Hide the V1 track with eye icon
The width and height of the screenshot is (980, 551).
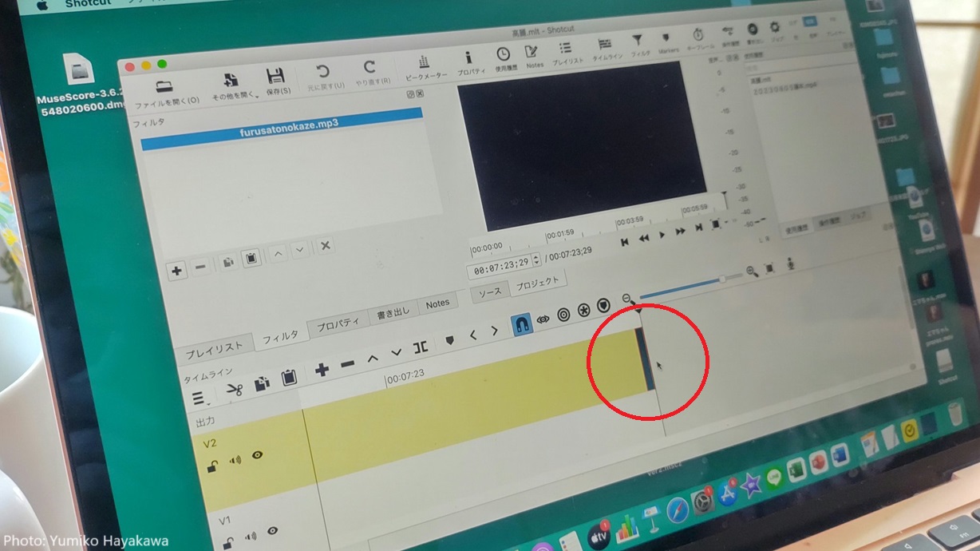click(273, 530)
